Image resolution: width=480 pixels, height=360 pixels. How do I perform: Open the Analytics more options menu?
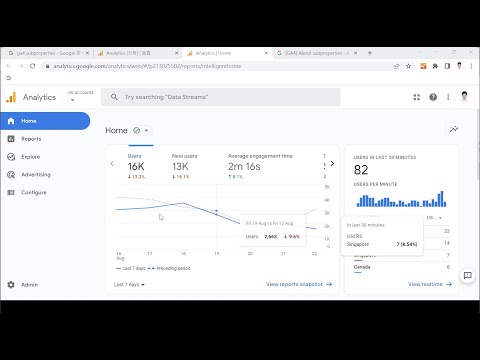pyautogui.click(x=448, y=97)
